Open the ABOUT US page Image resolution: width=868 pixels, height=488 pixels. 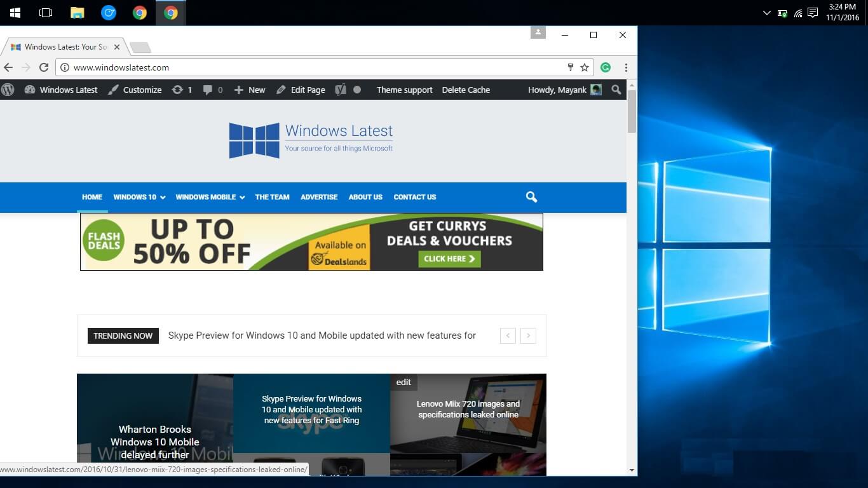[x=365, y=197]
